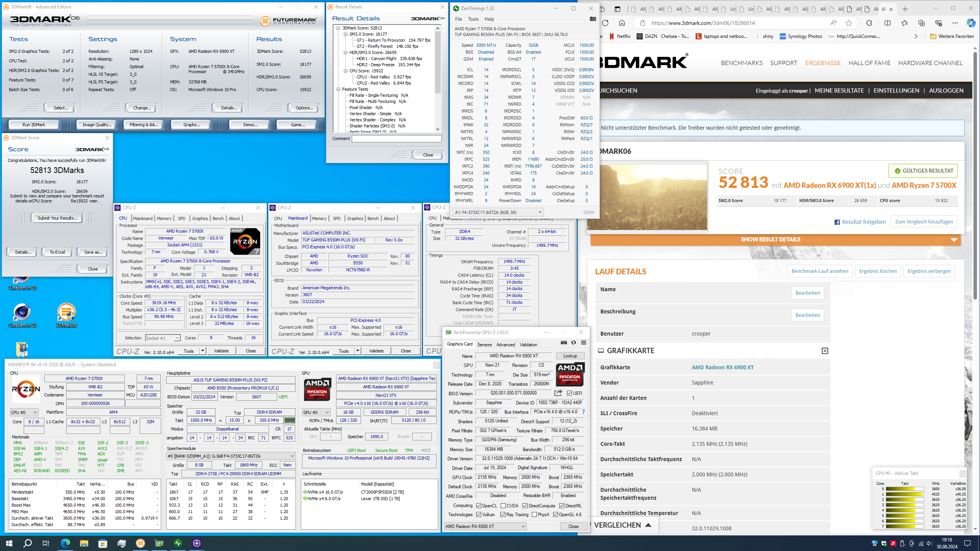The width and height of the screenshot is (980, 551).
Task: Open HWiNFO GPU #0 dropdown
Action: click(316, 412)
